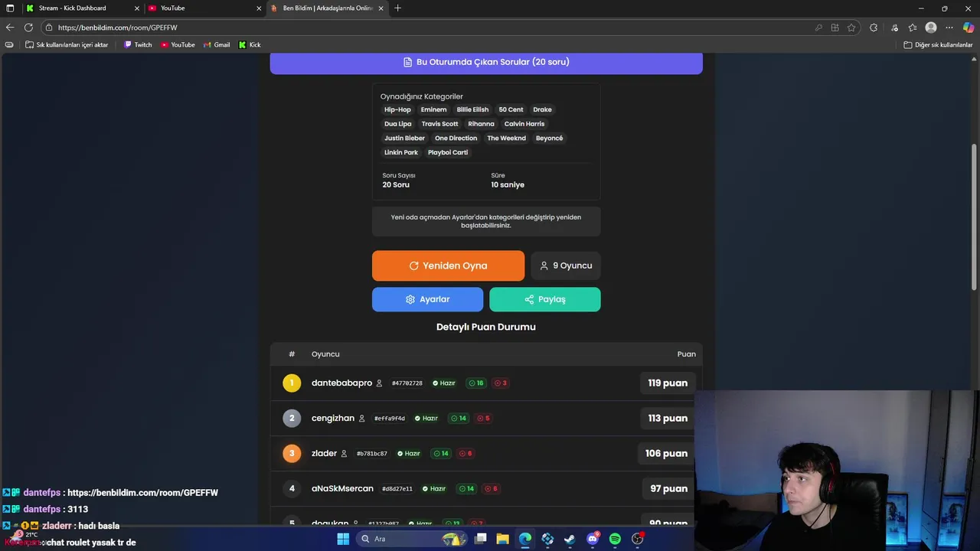
Task: Open the favorites list icon
Action: (x=912, y=28)
